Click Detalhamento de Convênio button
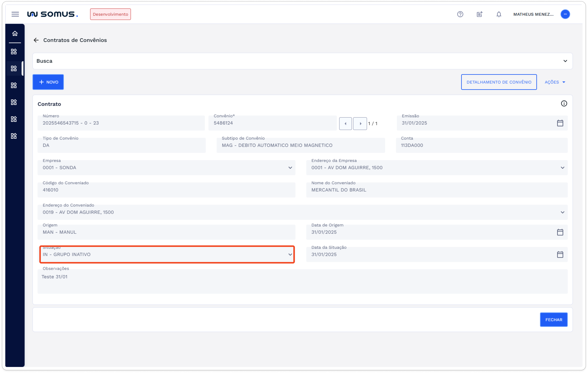The height and width of the screenshot is (373, 588). 499,82
